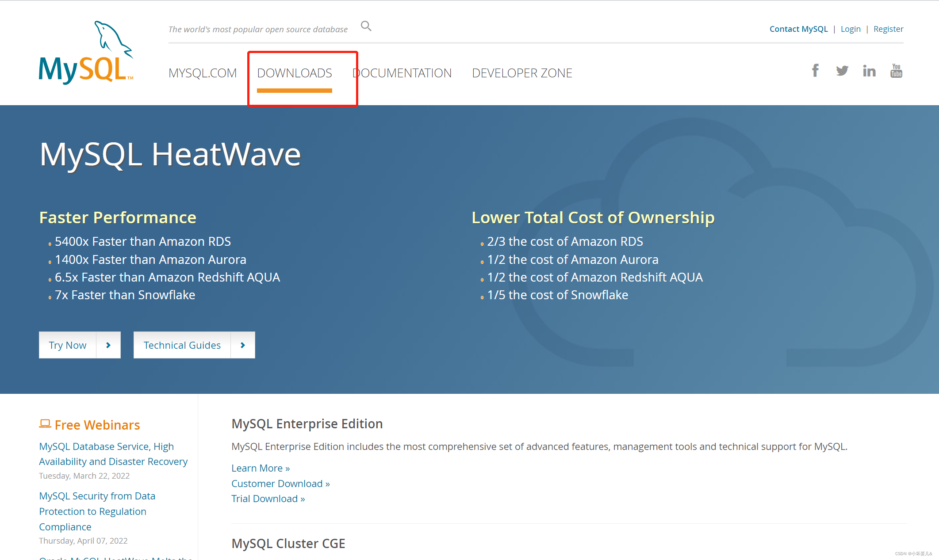Open MySQL LinkedIn icon
The image size is (939, 560).
click(x=869, y=71)
